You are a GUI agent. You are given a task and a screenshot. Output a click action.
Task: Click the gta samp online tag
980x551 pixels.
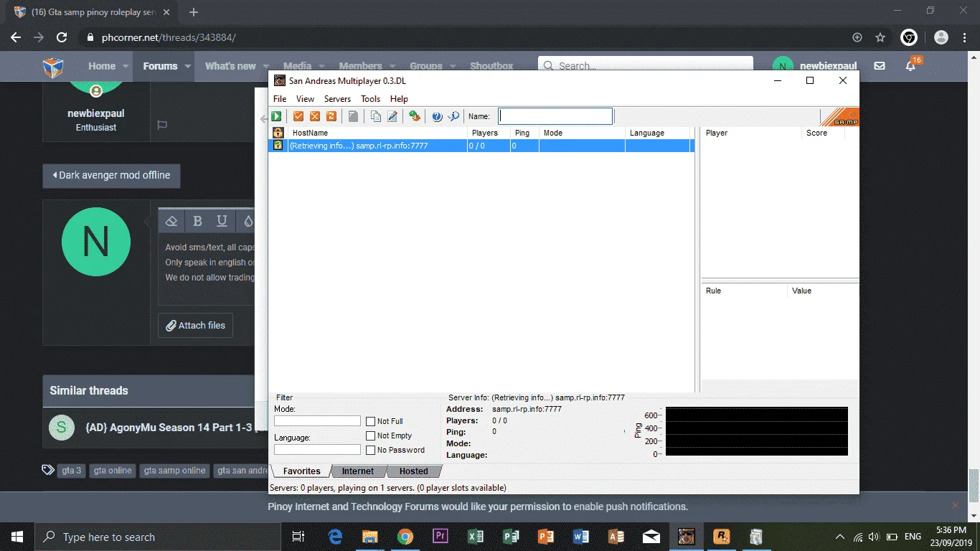point(174,471)
